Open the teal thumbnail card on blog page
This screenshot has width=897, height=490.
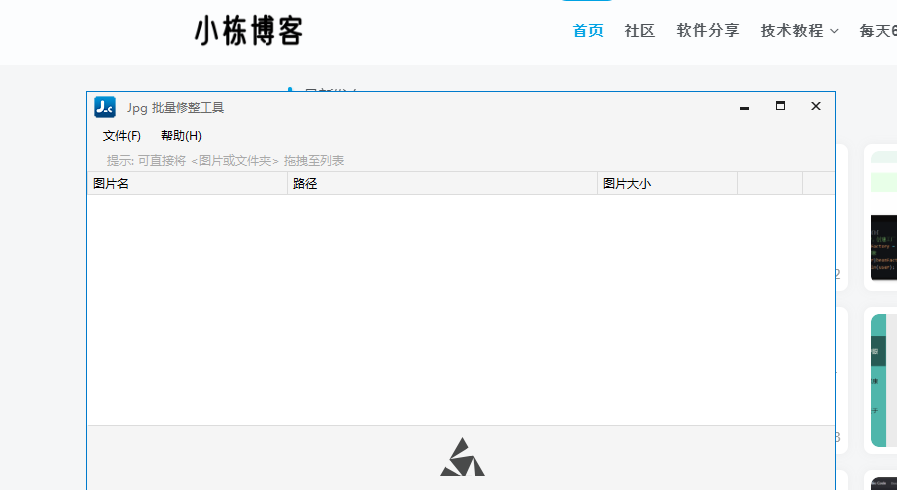tap(883, 380)
